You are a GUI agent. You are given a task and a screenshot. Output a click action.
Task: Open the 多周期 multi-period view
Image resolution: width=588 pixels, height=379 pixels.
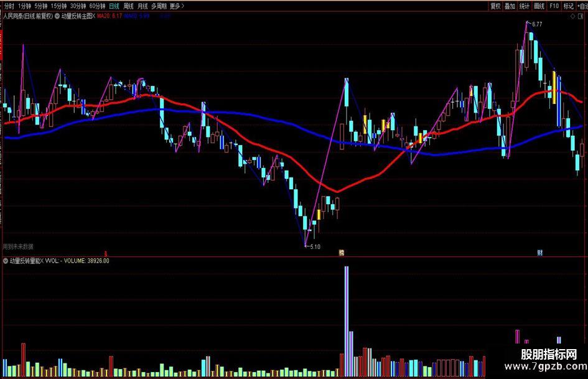[159, 6]
